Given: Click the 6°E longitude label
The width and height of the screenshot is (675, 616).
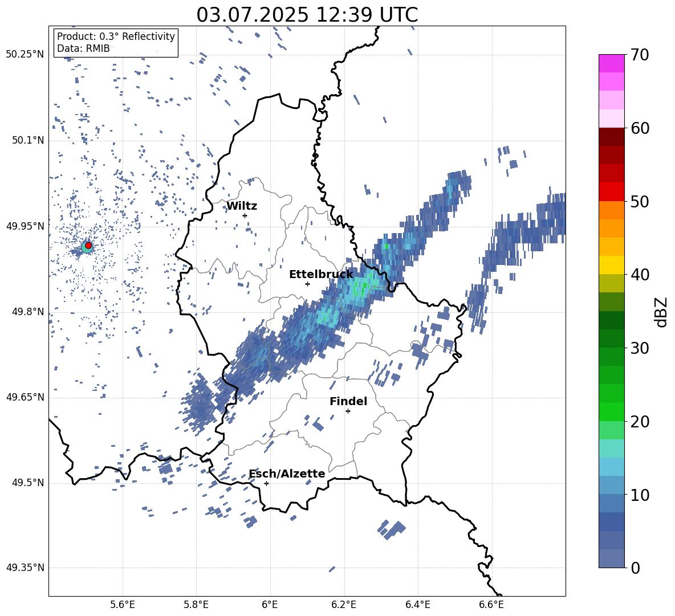Looking at the screenshot, I should click(270, 605).
